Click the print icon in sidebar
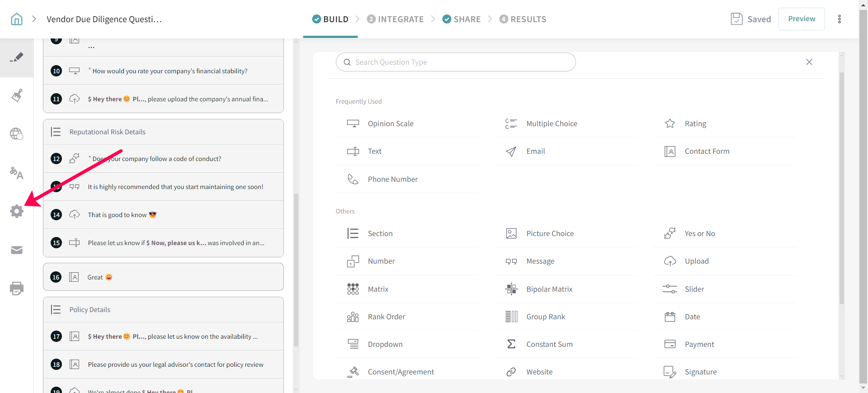The width and height of the screenshot is (868, 393). [x=17, y=289]
